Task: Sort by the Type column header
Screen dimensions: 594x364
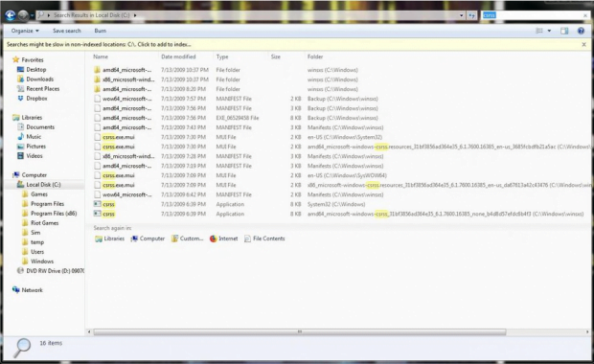Action: point(222,57)
